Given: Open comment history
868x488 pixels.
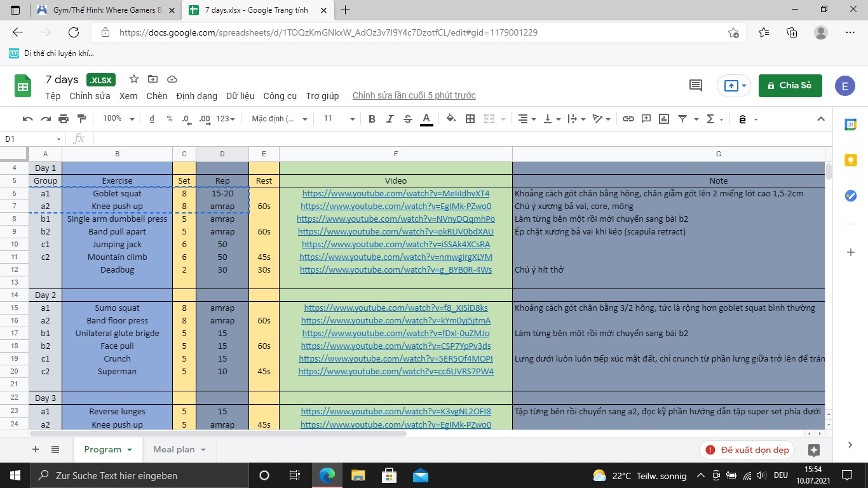Looking at the screenshot, I should click(696, 85).
